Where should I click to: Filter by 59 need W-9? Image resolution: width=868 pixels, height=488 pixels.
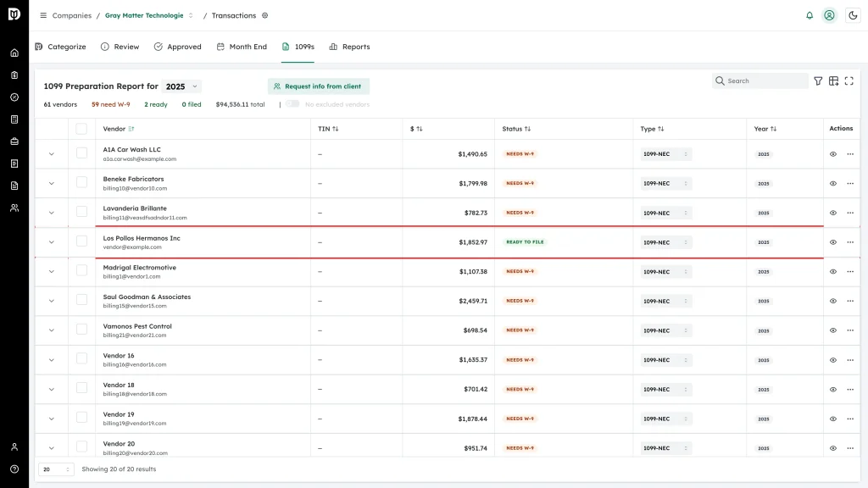pos(111,104)
